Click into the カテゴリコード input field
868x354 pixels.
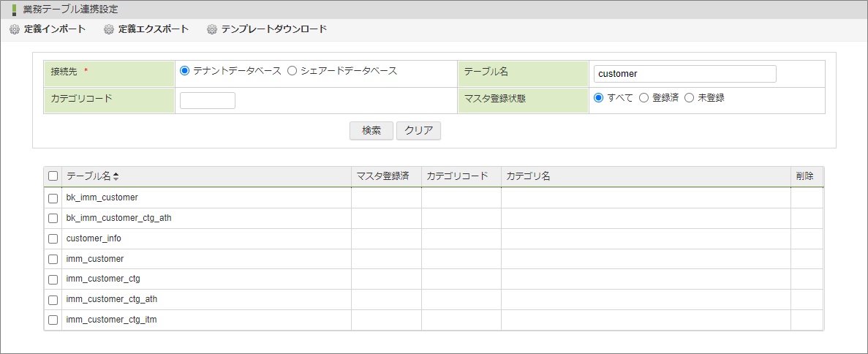pyautogui.click(x=207, y=100)
